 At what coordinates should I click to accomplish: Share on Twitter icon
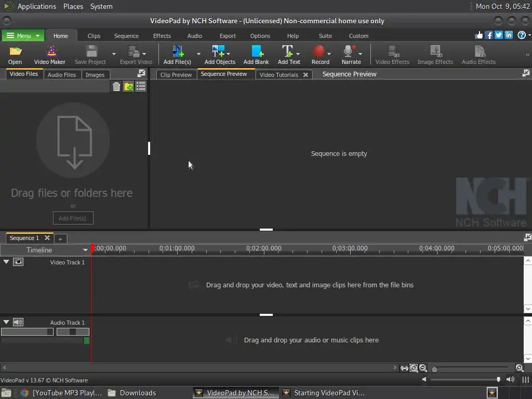pos(498,35)
